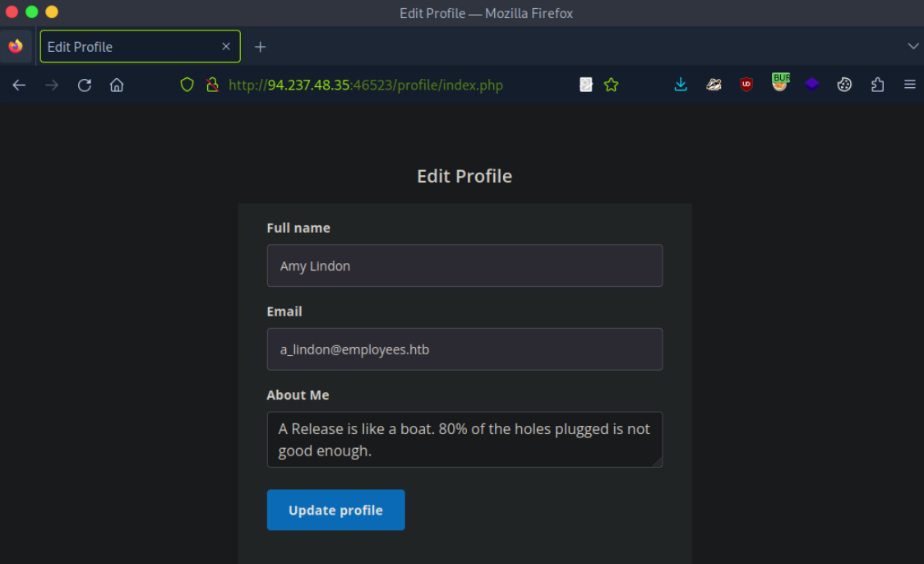Click the Full name input field

click(464, 266)
